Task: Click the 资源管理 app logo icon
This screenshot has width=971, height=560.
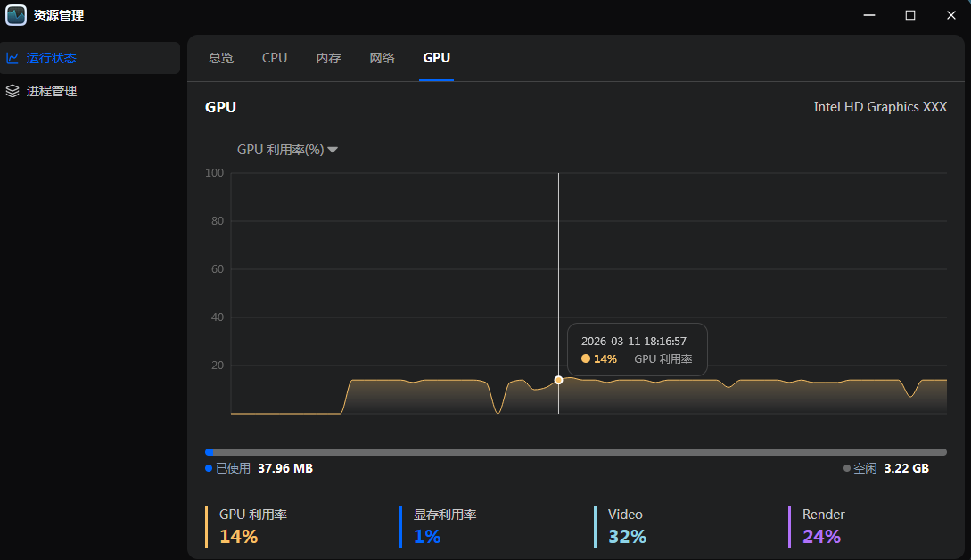Action: pos(16,15)
